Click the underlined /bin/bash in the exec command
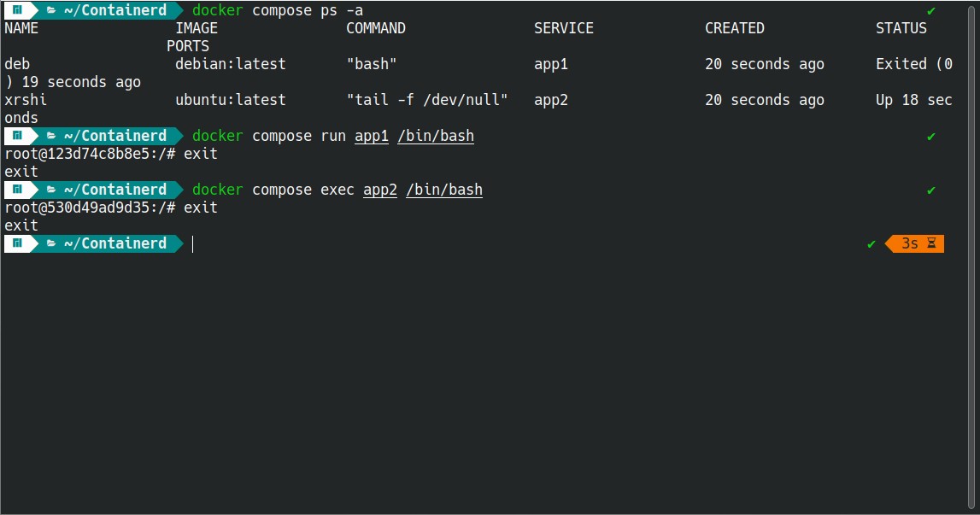 click(x=444, y=190)
